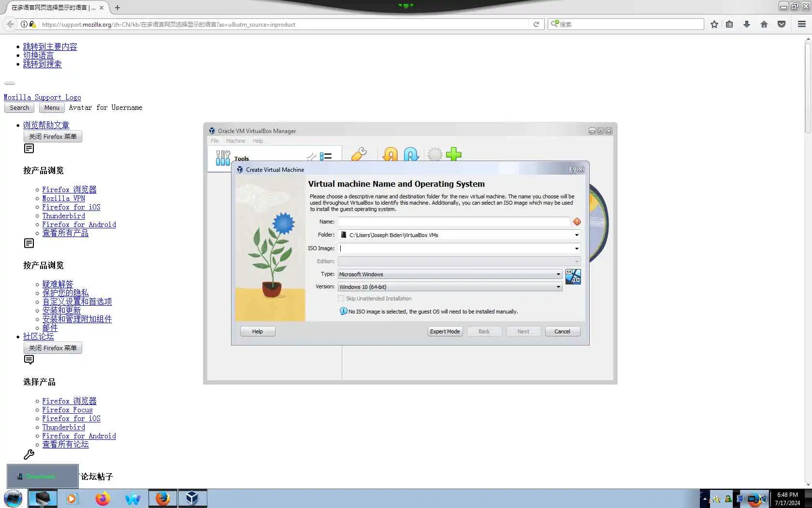Click the media player taskbar icon
Image resolution: width=812 pixels, height=508 pixels.
click(72, 498)
